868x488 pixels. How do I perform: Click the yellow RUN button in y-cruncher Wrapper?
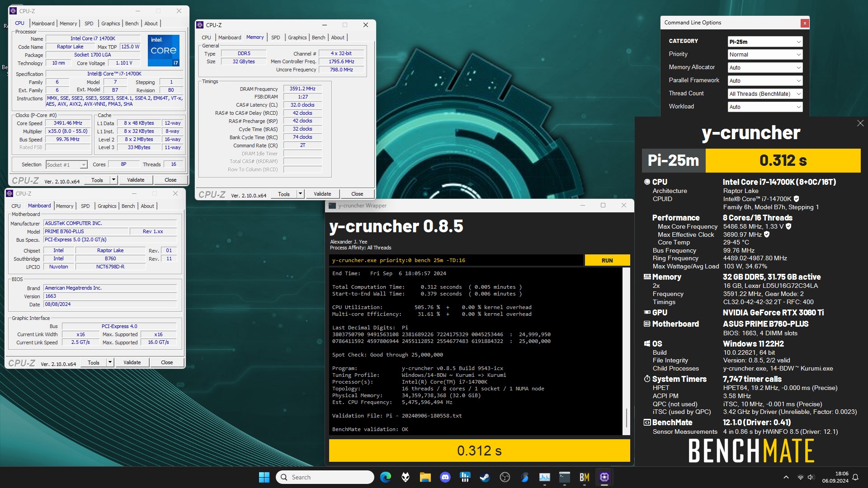[x=607, y=260]
